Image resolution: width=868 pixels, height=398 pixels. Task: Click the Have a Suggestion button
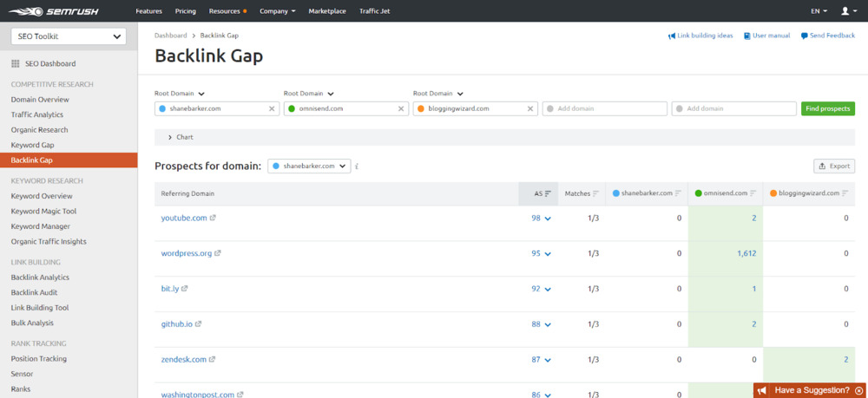pos(811,390)
